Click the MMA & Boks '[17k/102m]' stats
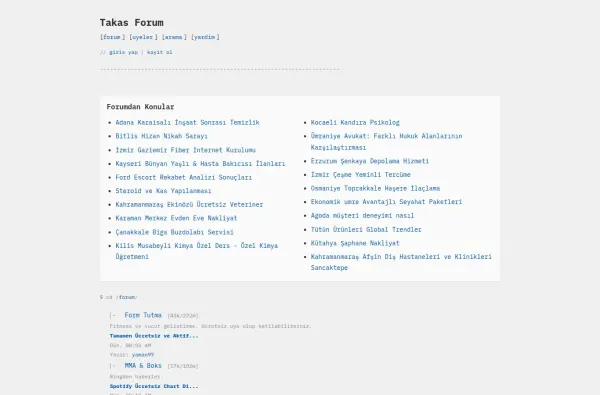 pos(183,366)
